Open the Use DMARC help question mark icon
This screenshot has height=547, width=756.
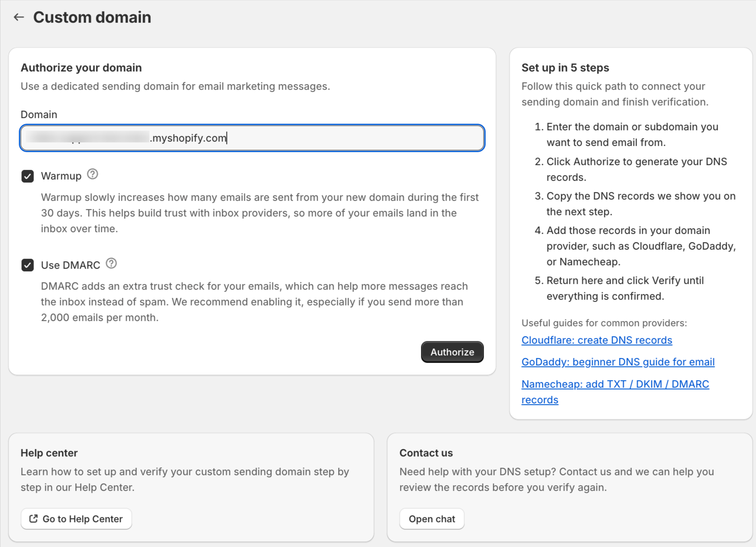[111, 263]
